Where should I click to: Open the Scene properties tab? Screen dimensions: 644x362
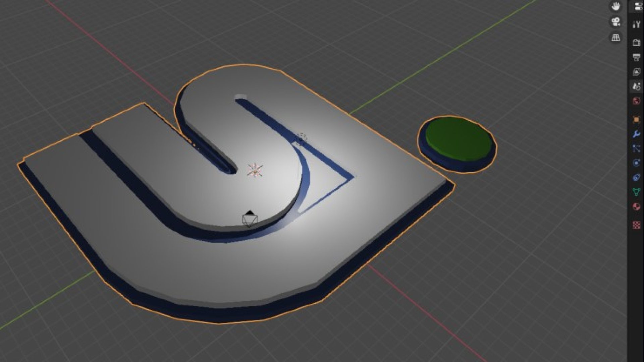click(x=636, y=86)
